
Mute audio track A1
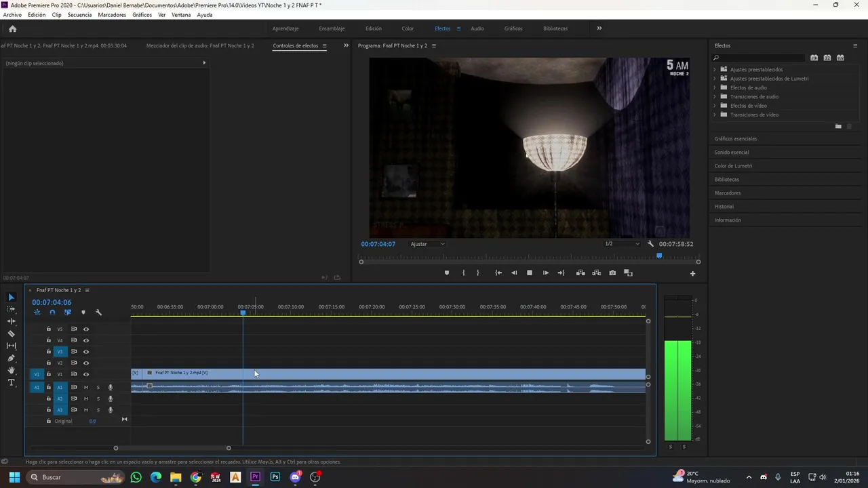point(86,388)
